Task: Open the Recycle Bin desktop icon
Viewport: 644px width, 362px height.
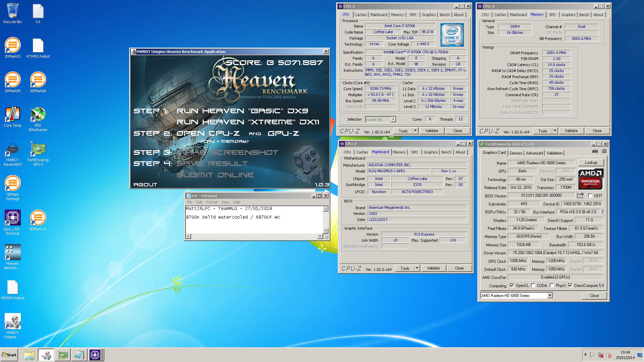Action: pos(12,14)
